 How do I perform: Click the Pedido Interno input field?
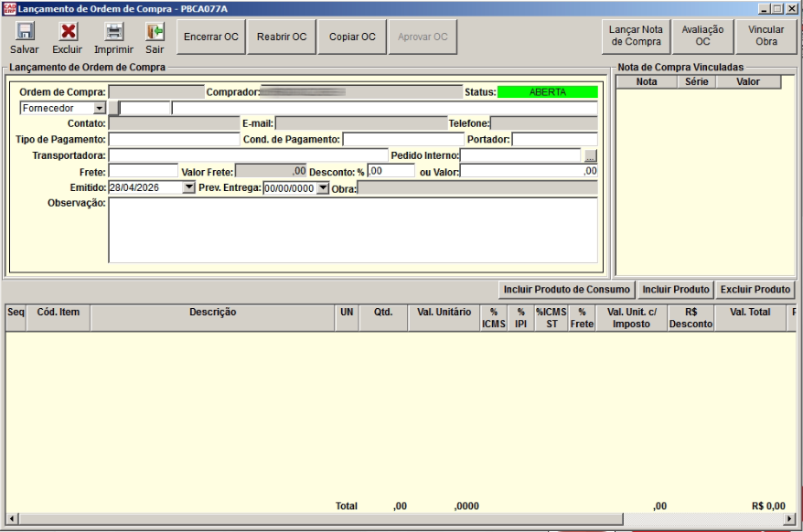click(520, 155)
